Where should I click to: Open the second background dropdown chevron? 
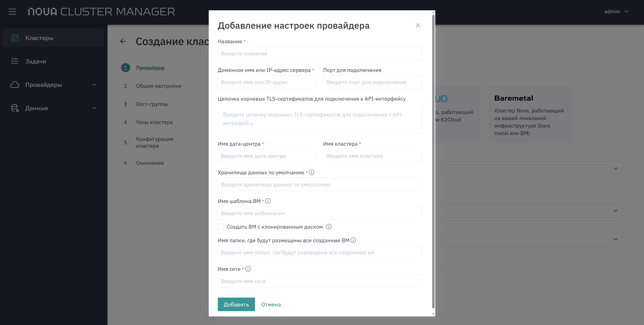coord(616,211)
